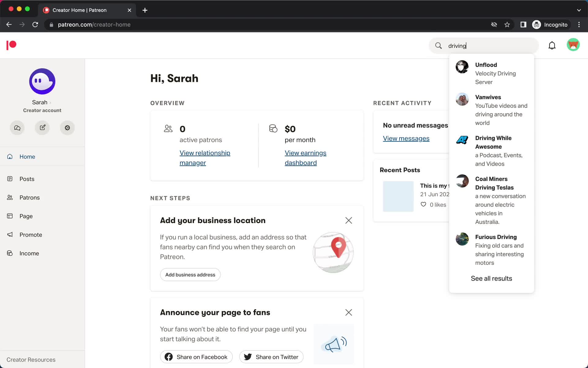The width and height of the screenshot is (588, 368).
Task: Bookmark this page with the star icon
Action: [x=507, y=25]
